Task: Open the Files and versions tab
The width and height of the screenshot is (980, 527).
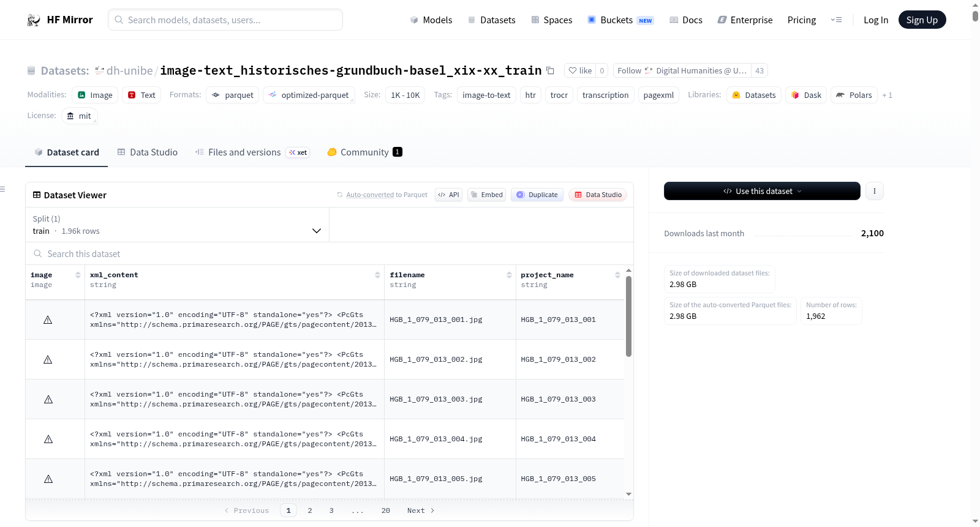Action: pos(252,152)
